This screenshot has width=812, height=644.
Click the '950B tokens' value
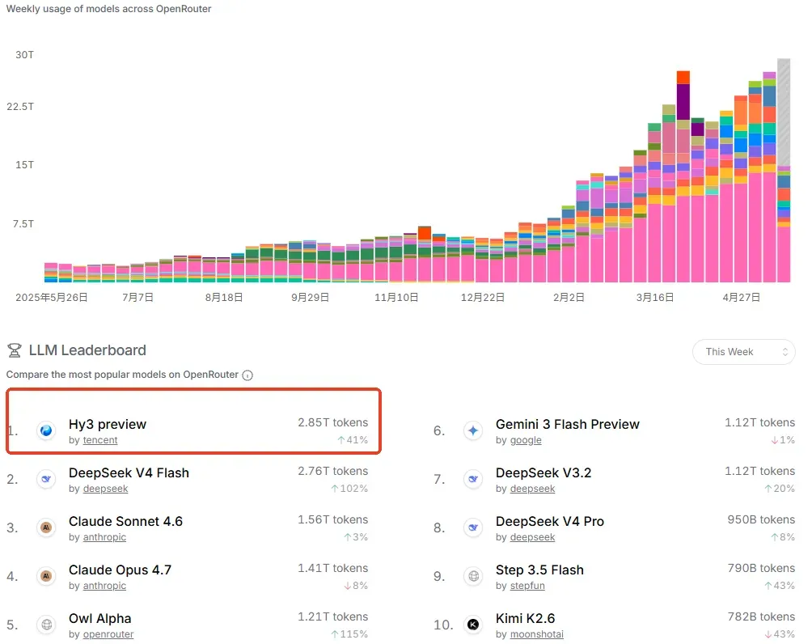(x=761, y=519)
